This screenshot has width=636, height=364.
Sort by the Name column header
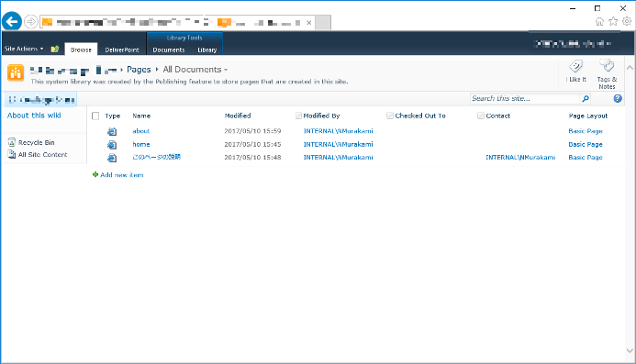[141, 116]
